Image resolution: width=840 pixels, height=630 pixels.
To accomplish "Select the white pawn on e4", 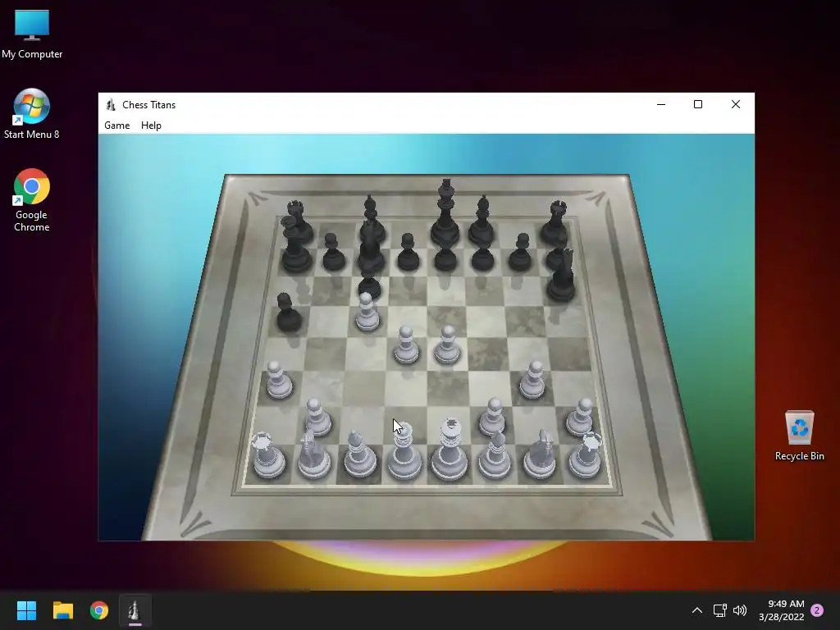I will 447,345.
